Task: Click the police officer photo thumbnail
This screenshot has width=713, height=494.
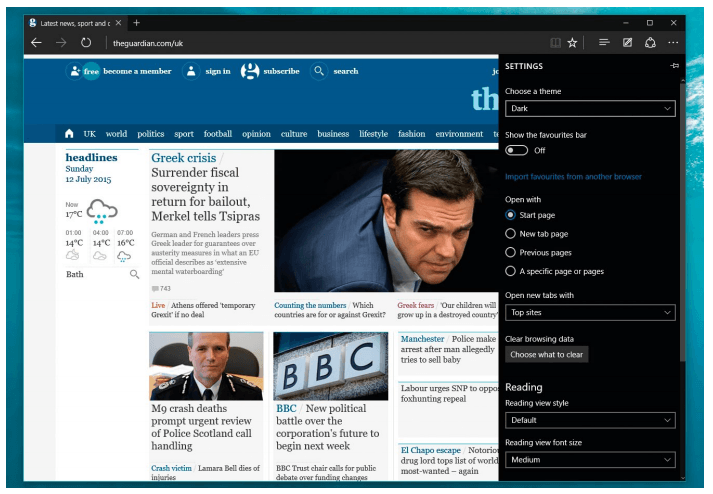Action: click(206, 366)
